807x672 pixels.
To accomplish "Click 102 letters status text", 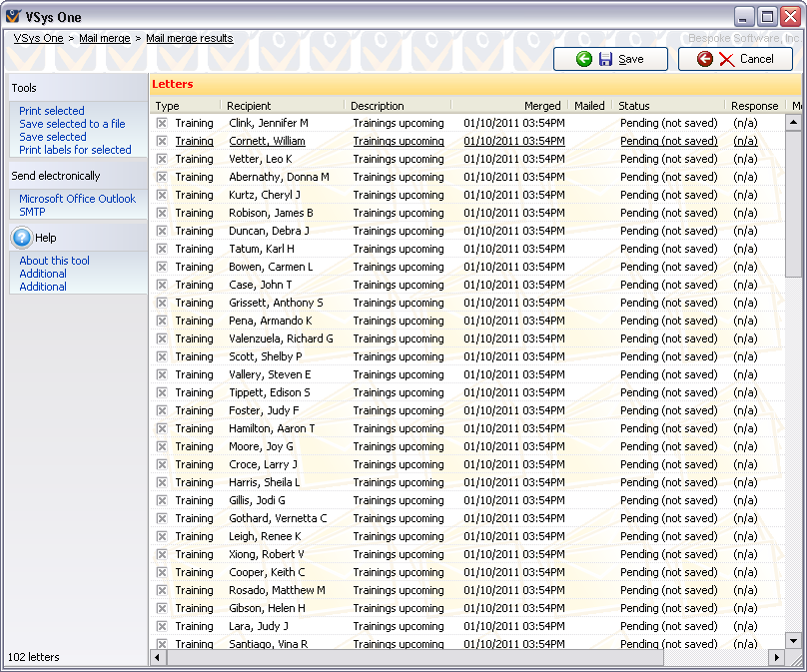I will tap(33, 657).
